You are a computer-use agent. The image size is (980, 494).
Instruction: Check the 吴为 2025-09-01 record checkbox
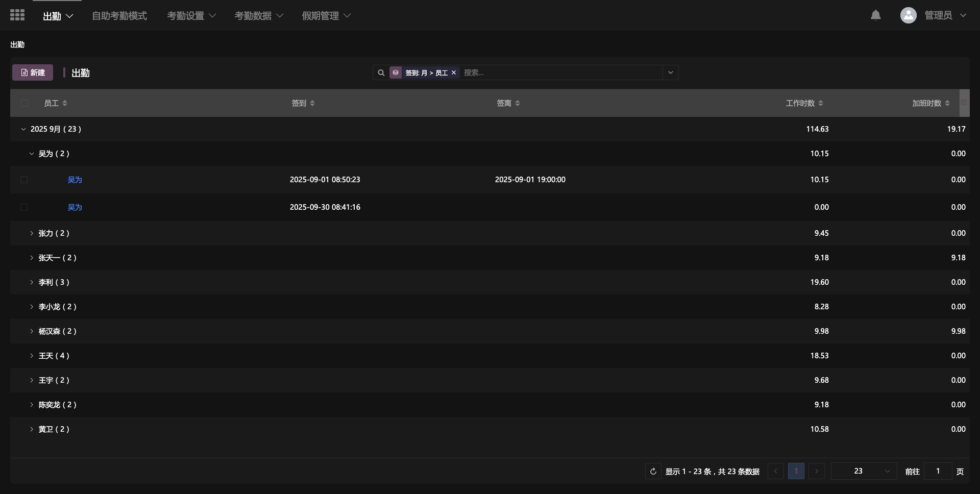24,180
